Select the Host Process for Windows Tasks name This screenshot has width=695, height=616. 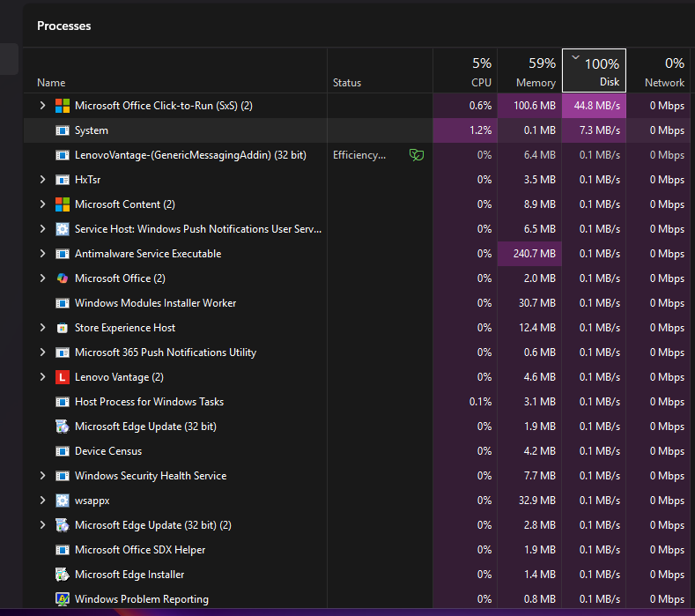point(150,402)
